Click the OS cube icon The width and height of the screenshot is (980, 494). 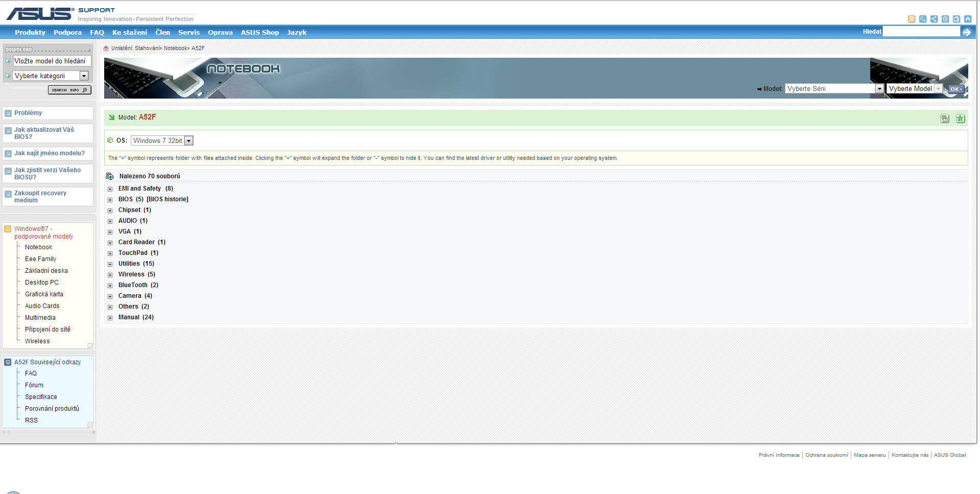click(110, 140)
